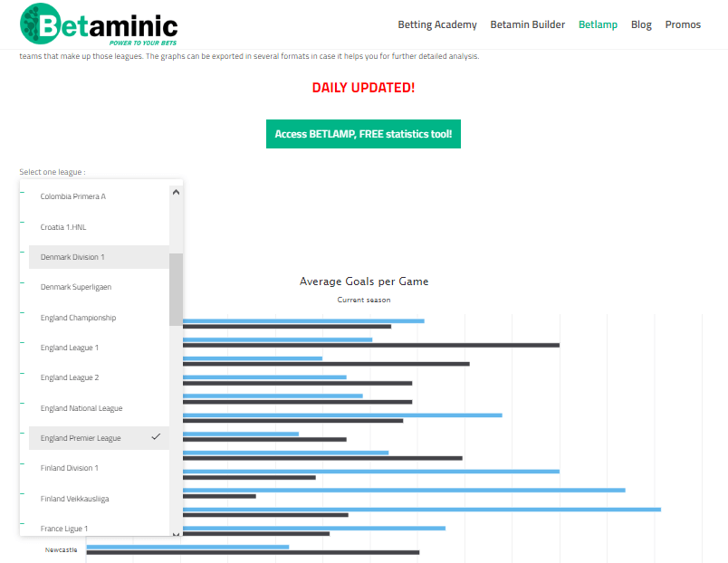Select the checked England Premier League option
The height and width of the screenshot is (563, 728).
click(x=99, y=438)
